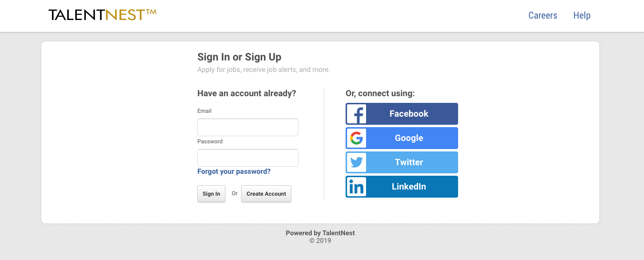Focus the Email input field
The height and width of the screenshot is (260, 644).
coord(248,128)
